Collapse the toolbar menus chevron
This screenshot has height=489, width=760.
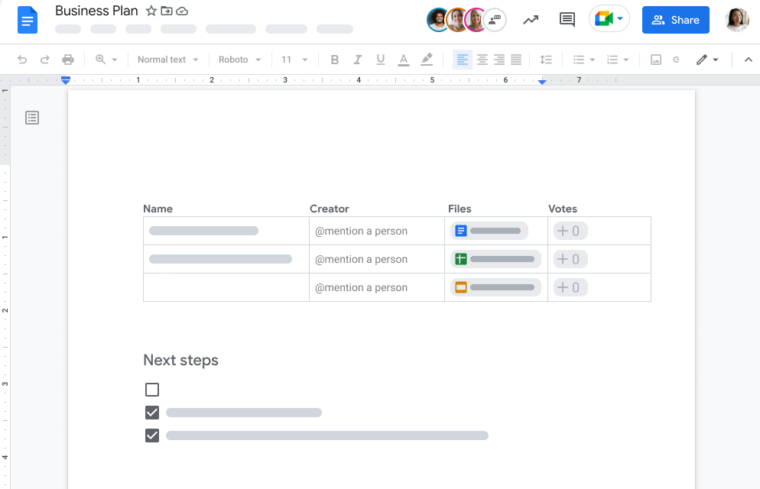click(x=748, y=60)
